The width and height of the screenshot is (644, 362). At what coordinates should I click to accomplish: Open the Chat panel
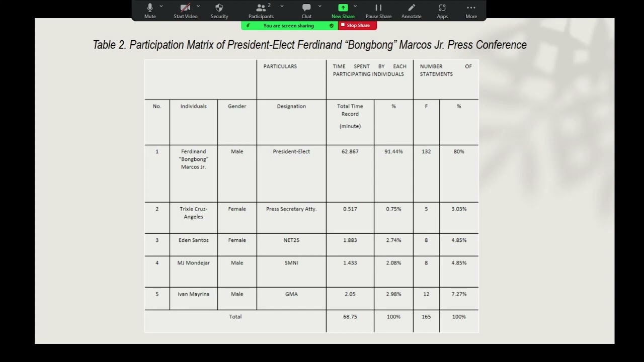tap(306, 11)
